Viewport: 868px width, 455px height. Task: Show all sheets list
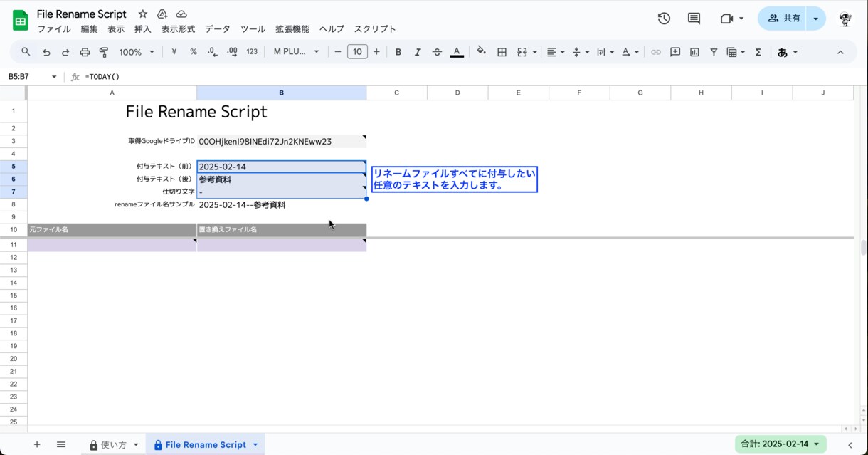pos(61,444)
